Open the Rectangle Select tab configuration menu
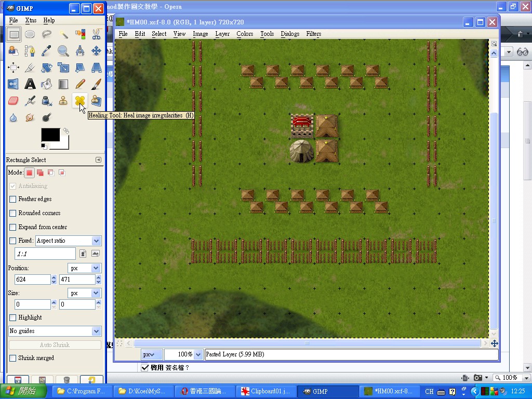The height and width of the screenshot is (399, 532). [x=98, y=160]
